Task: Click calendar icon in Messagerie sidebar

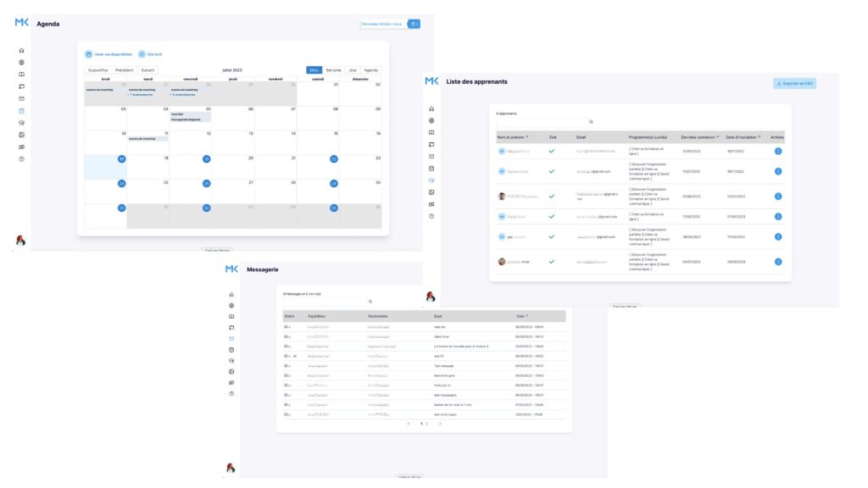Action: pyautogui.click(x=231, y=350)
